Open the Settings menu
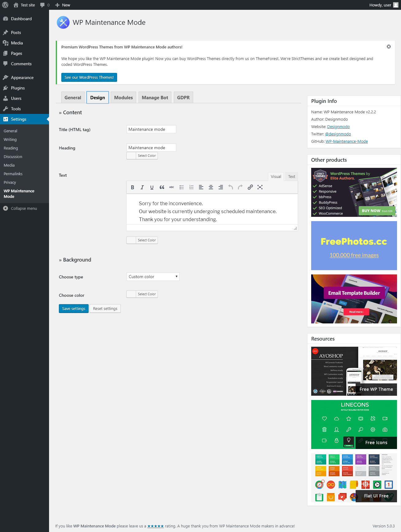 coord(25,119)
